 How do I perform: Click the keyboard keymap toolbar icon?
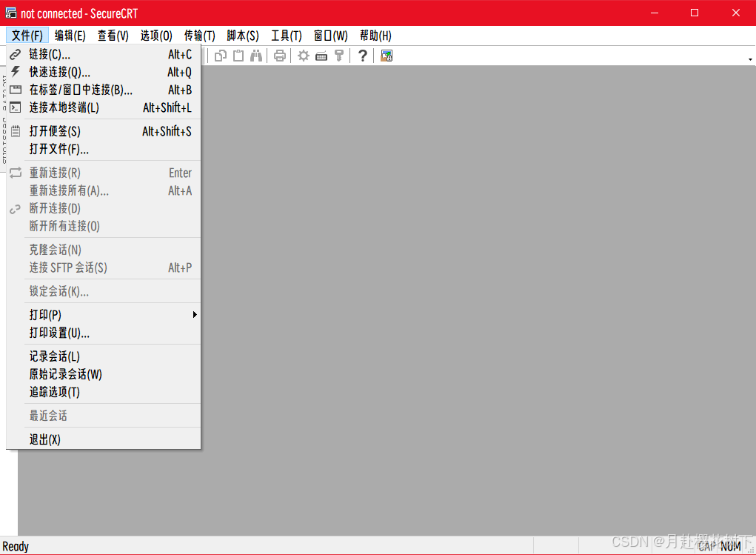pos(321,56)
